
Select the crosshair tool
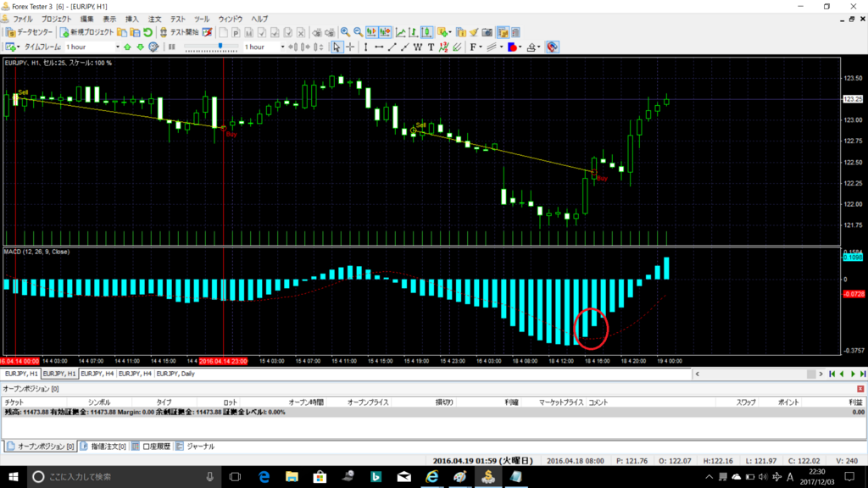(350, 47)
